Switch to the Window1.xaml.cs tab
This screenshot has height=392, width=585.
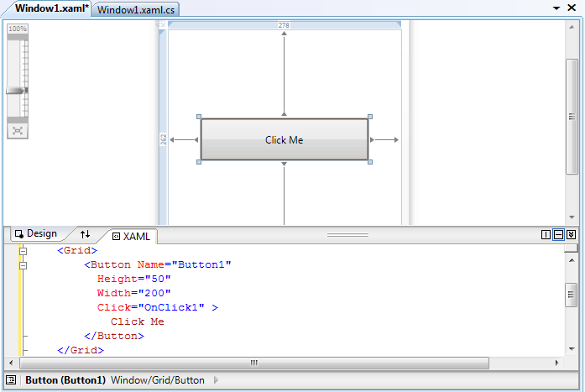click(x=137, y=9)
